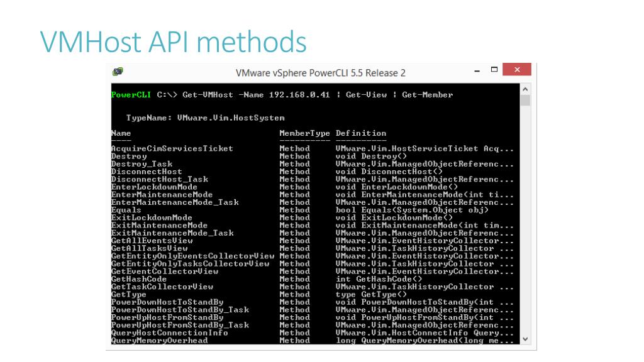Click the GetHashCode method name
This screenshot has height=362, width=644.
pyautogui.click(x=139, y=279)
